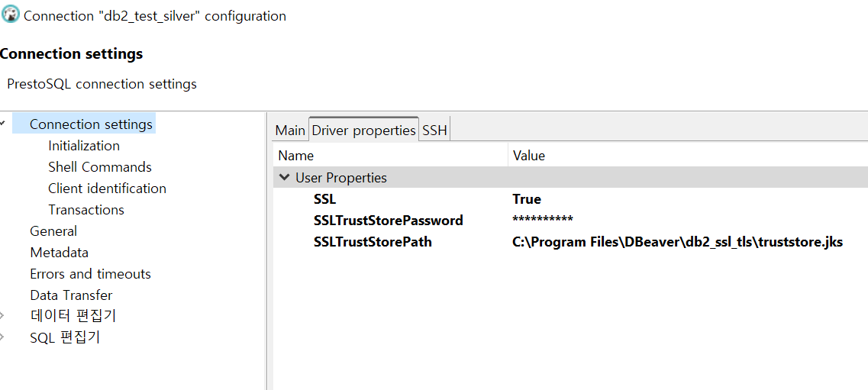Open the Initialization settings page
The width and height of the screenshot is (868, 390).
coord(83,146)
